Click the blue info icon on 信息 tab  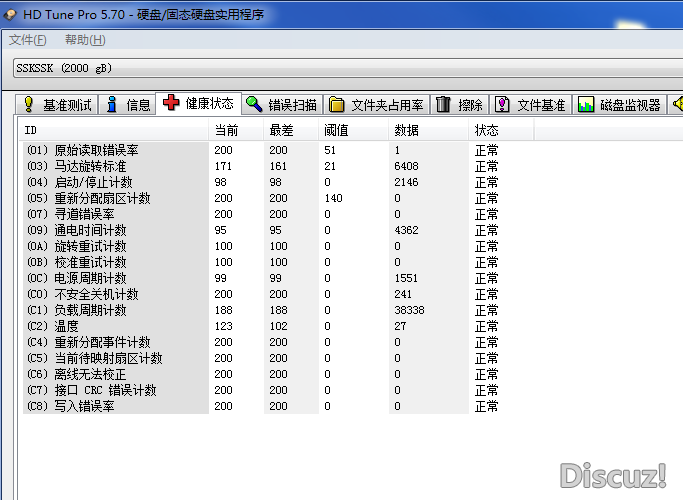[112, 104]
